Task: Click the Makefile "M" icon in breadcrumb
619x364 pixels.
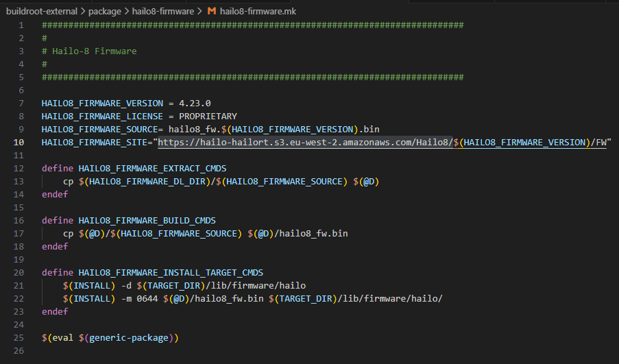Action: tap(211, 11)
